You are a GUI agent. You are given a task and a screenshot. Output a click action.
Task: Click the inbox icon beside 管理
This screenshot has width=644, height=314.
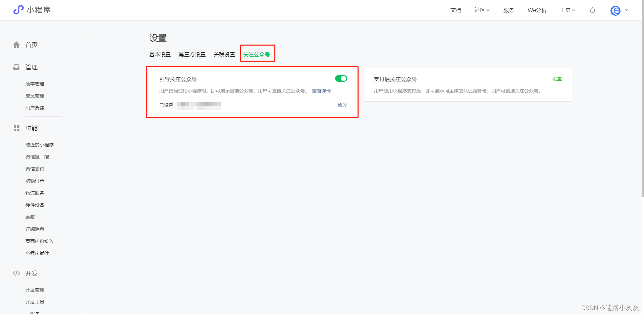(16, 67)
